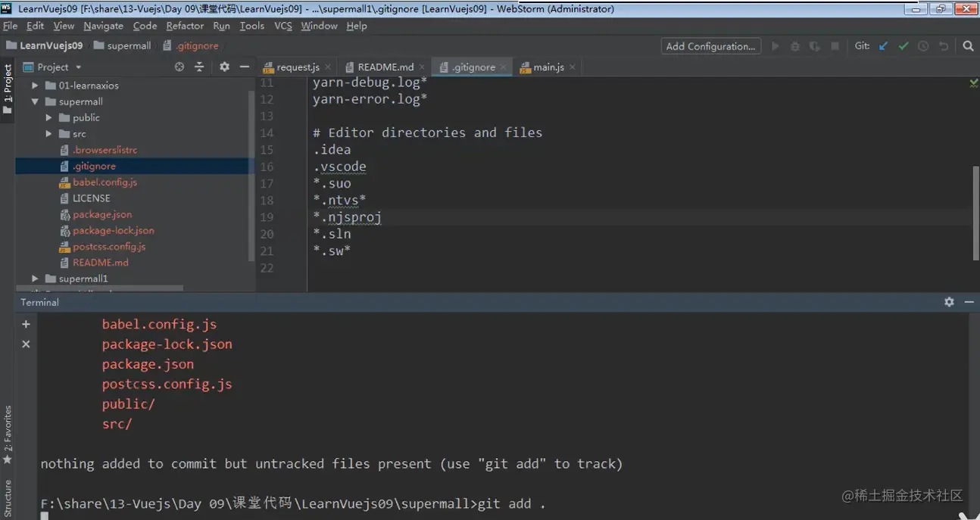The image size is (980, 520).
Task: Open the 2: Favorites side tool tab
Action: [8, 435]
